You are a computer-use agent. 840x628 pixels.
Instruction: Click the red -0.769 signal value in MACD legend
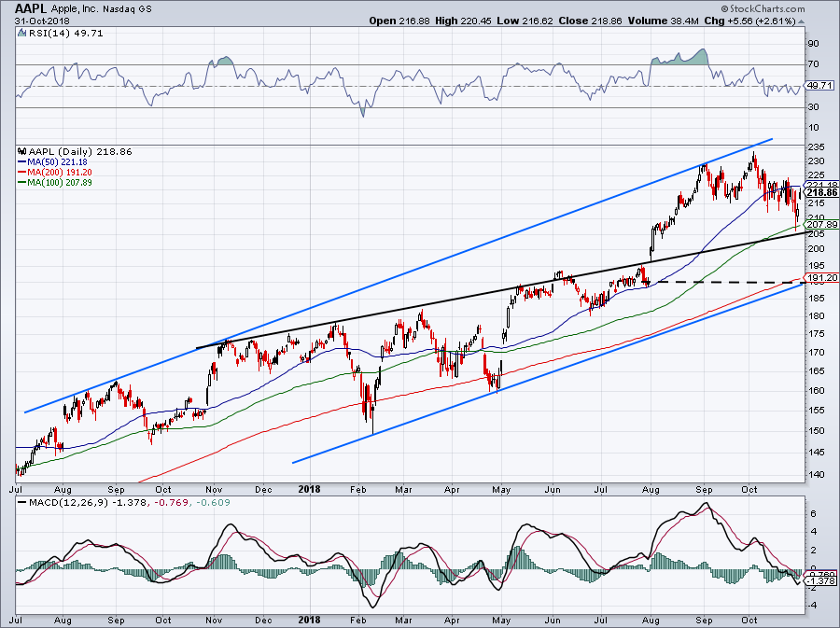click(170, 503)
